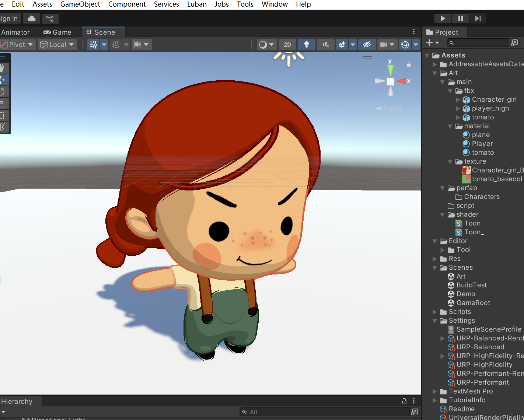
Task: Open the Local handle rotation dropdown
Action: coord(57,45)
